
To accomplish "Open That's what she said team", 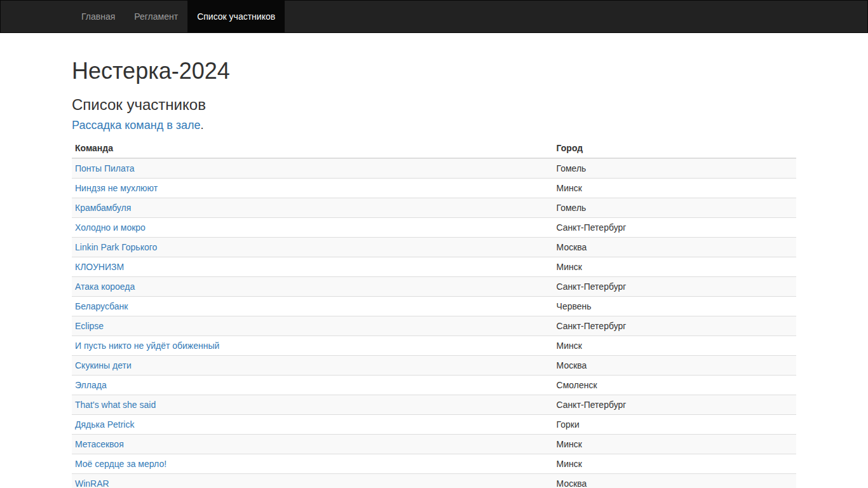I will pyautogui.click(x=115, y=405).
